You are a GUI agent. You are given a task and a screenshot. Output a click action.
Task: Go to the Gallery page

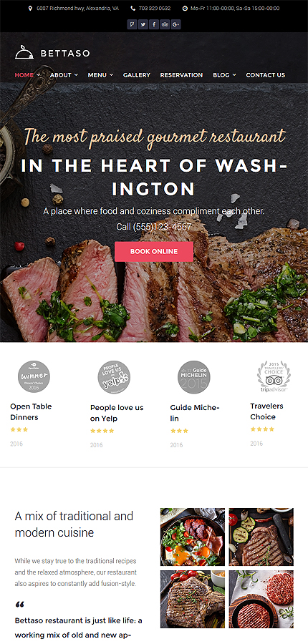click(x=137, y=75)
